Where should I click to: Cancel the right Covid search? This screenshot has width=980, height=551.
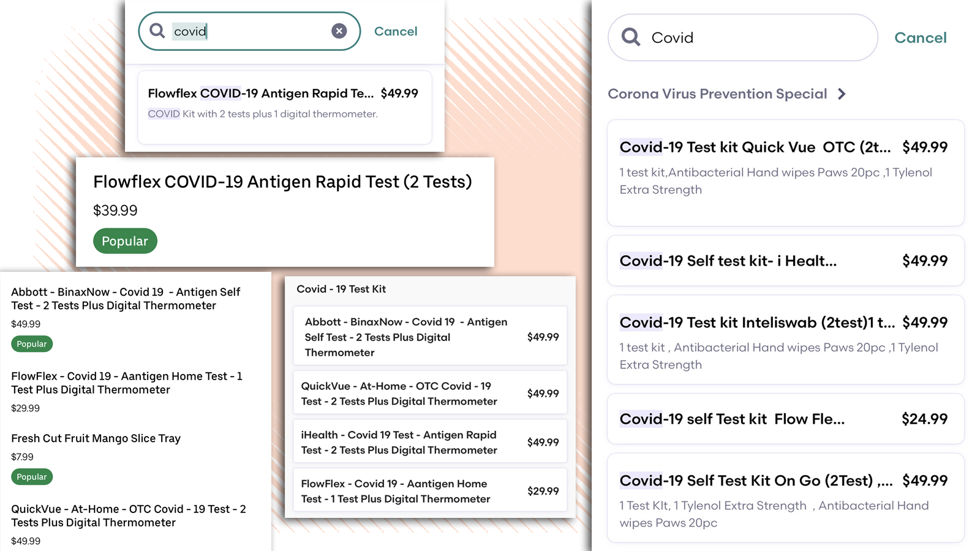(x=920, y=38)
